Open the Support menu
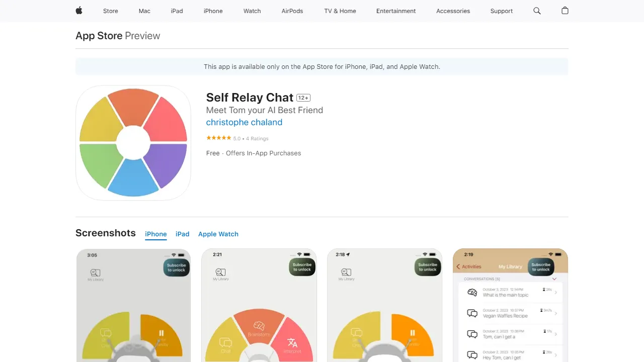Image resolution: width=644 pixels, height=362 pixels. point(502,11)
